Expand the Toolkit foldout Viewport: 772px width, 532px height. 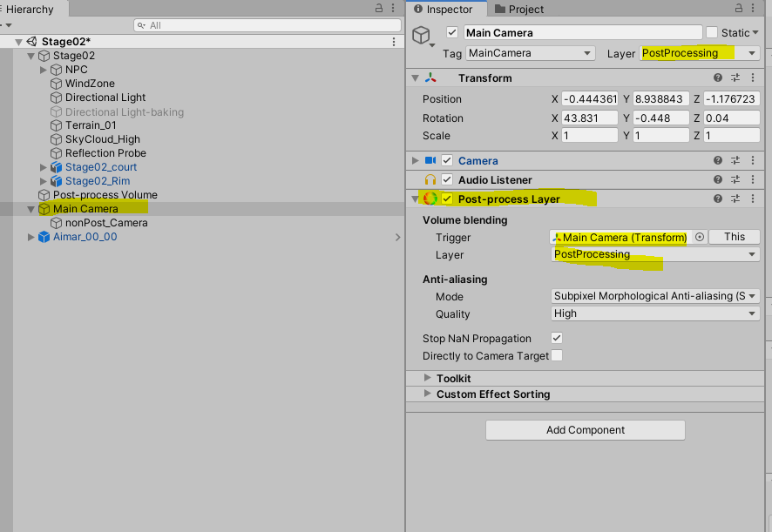tap(427, 378)
